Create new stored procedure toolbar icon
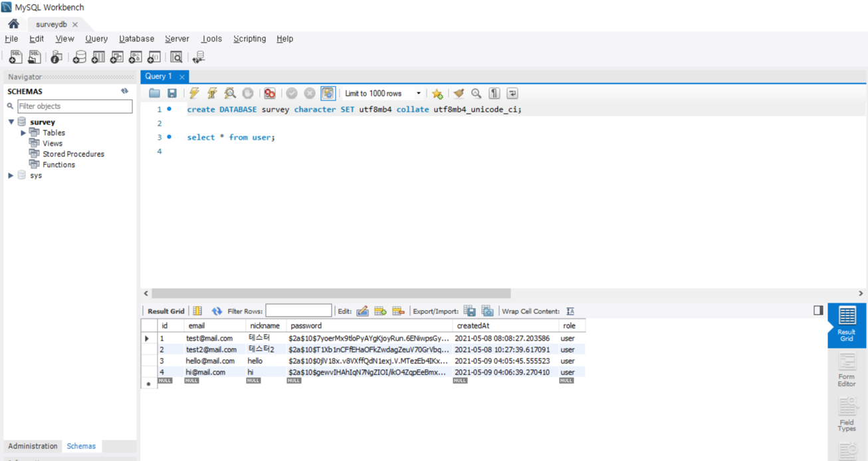Image resolution: width=868 pixels, height=461 pixels. click(x=136, y=57)
